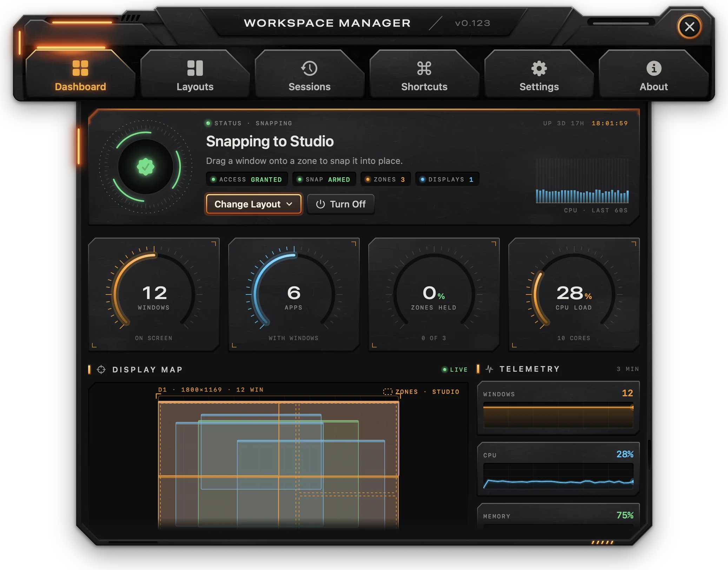Switch to the Layouts tab

click(x=195, y=74)
